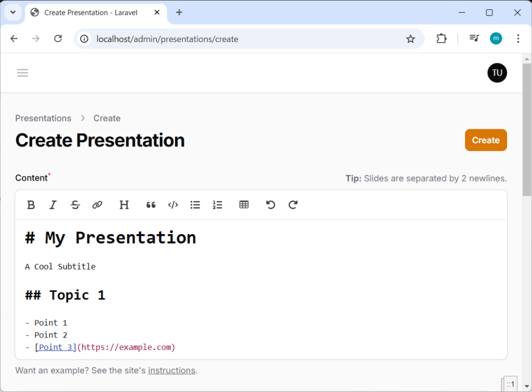Apply strikethrough formatting to text

75,205
